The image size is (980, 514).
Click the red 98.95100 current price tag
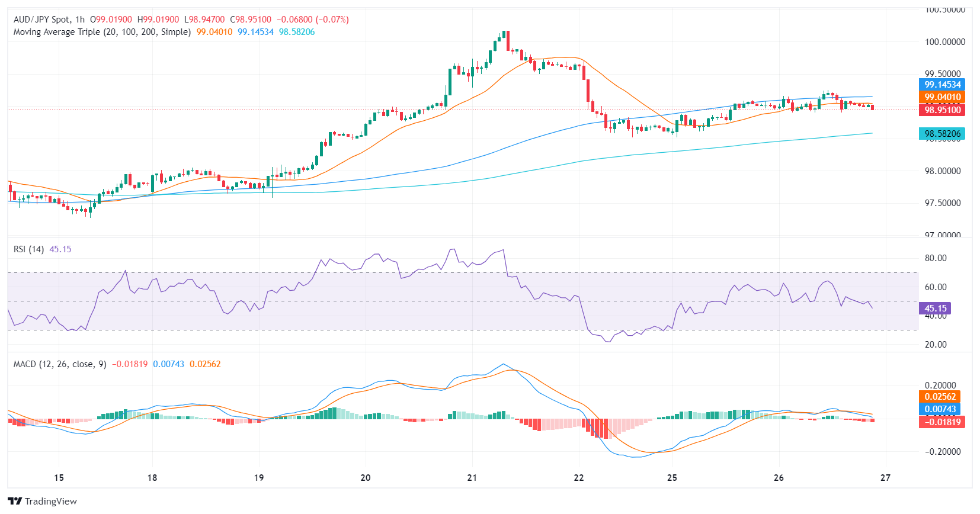tap(942, 110)
